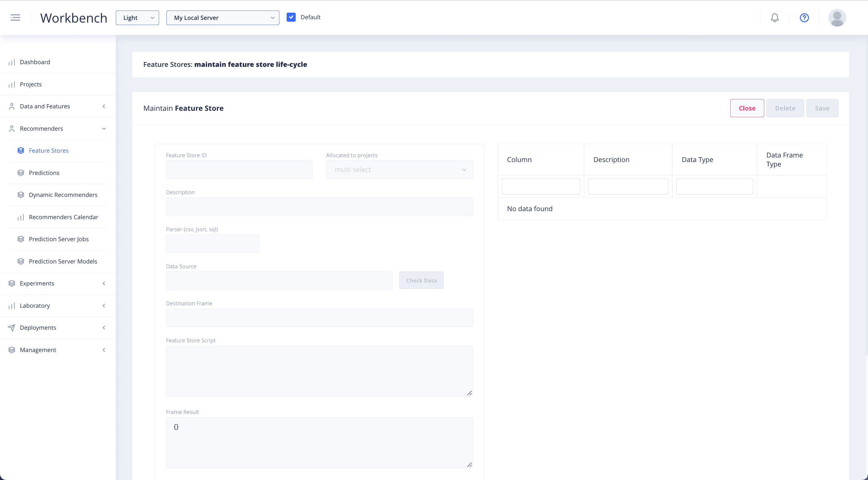Click the Predictions sidebar icon
Image resolution: width=868 pixels, height=480 pixels.
click(21, 173)
